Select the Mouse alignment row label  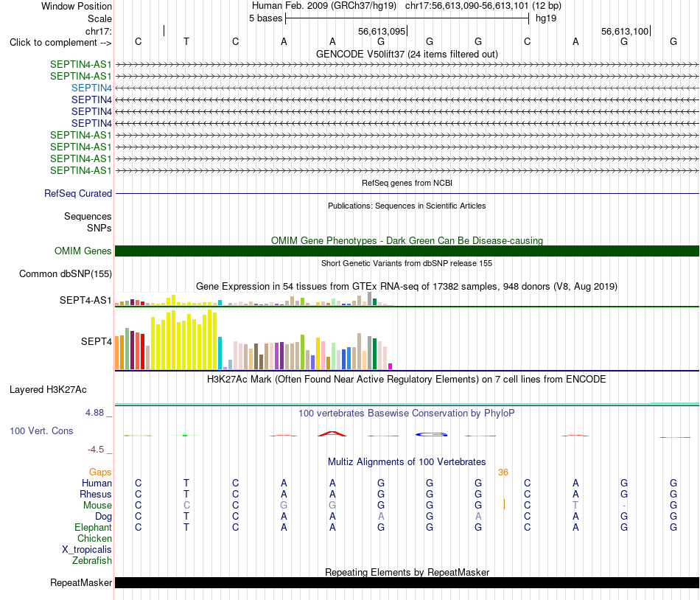click(97, 506)
